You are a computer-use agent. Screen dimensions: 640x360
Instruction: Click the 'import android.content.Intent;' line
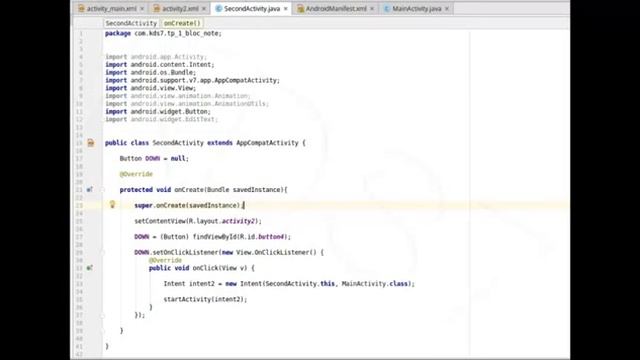coord(160,64)
